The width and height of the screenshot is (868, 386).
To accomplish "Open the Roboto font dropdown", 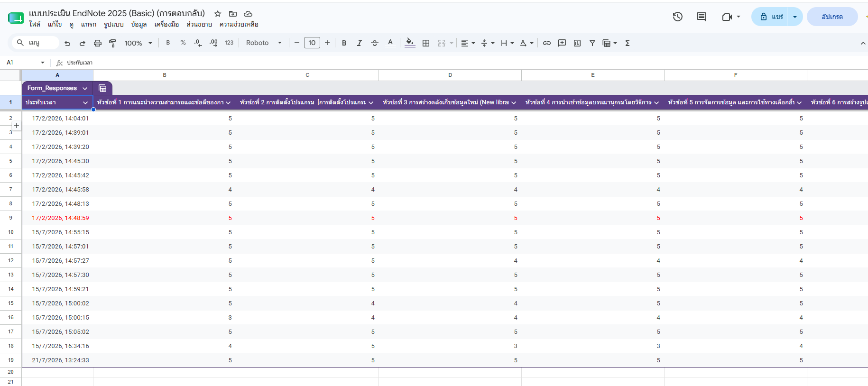I will click(264, 43).
